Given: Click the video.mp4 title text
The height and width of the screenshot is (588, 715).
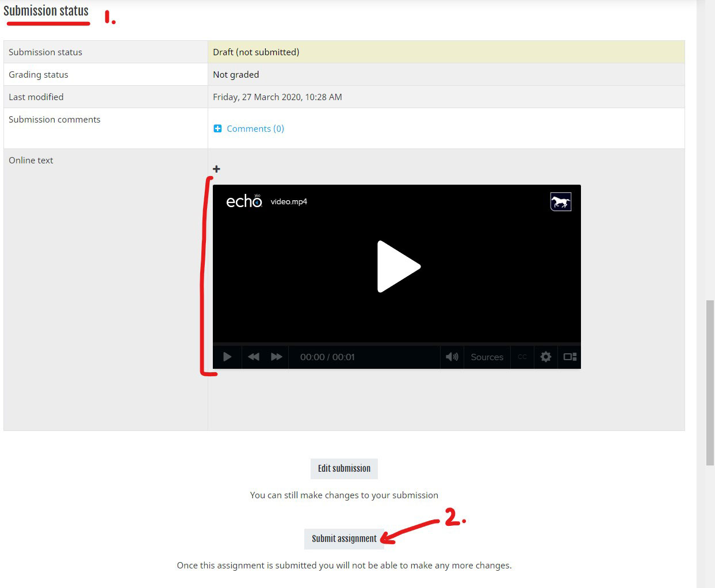Looking at the screenshot, I should click(x=290, y=201).
